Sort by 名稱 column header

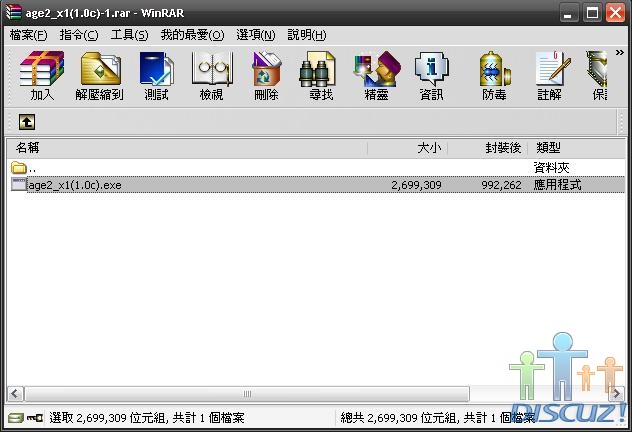click(187, 148)
